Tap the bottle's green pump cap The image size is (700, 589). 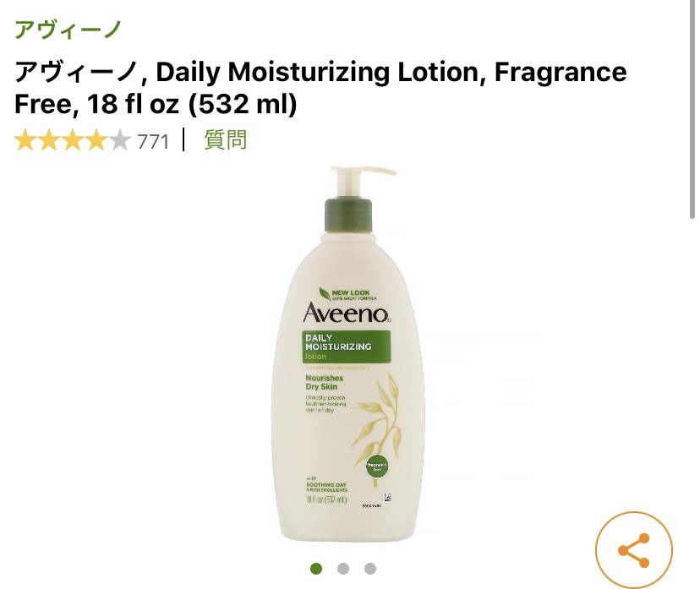pos(348,215)
